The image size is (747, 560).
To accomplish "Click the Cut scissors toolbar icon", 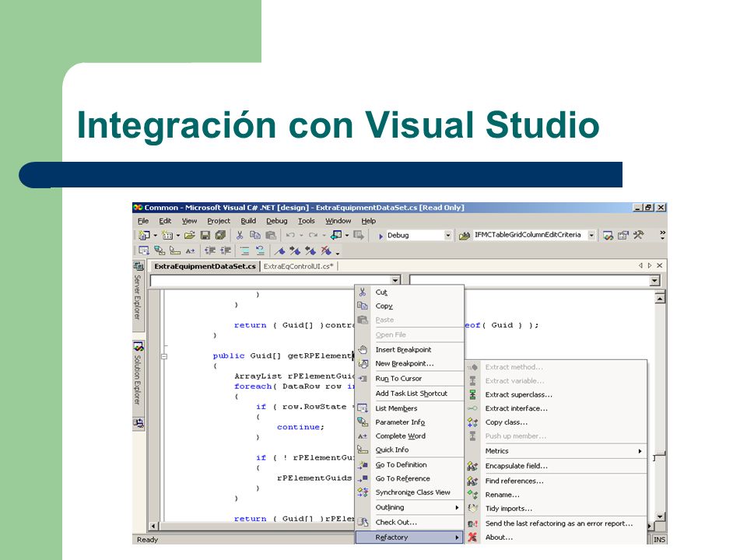I will pyautogui.click(x=240, y=235).
